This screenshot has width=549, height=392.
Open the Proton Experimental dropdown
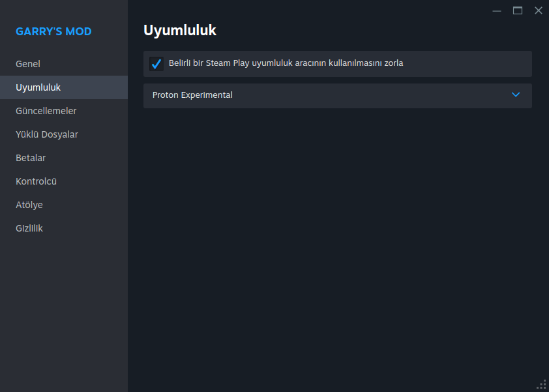click(337, 95)
